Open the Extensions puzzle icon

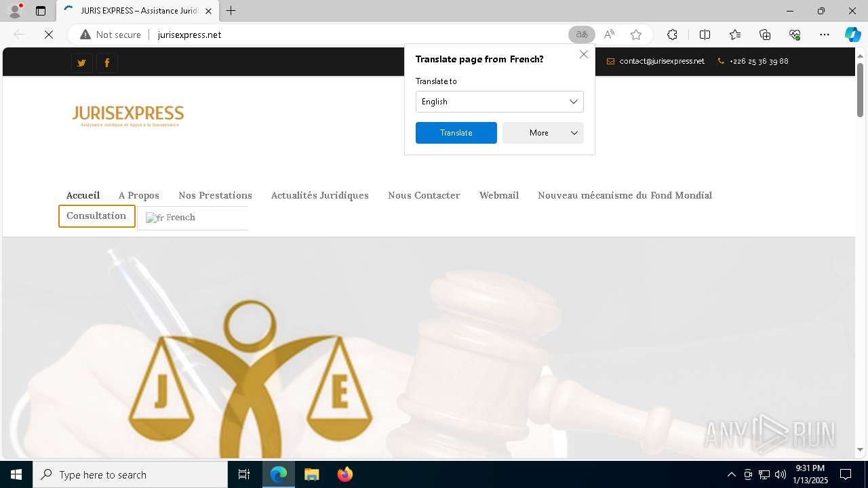(672, 35)
